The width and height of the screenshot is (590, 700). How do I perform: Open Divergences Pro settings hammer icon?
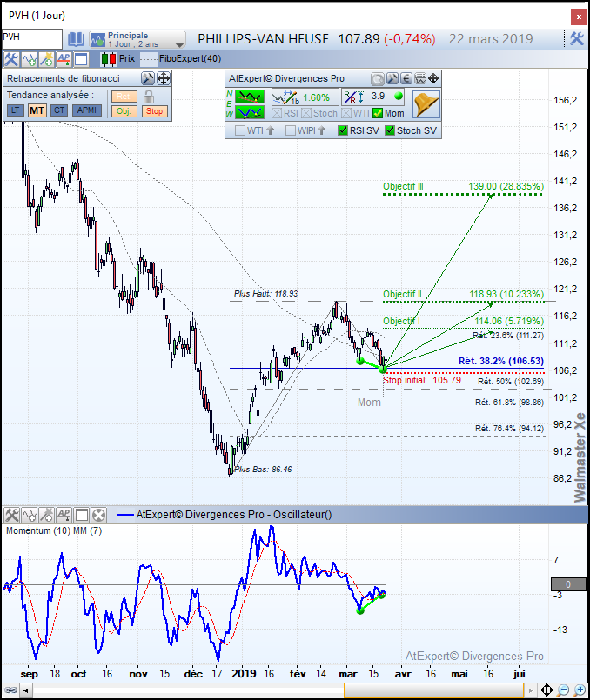tap(392, 79)
